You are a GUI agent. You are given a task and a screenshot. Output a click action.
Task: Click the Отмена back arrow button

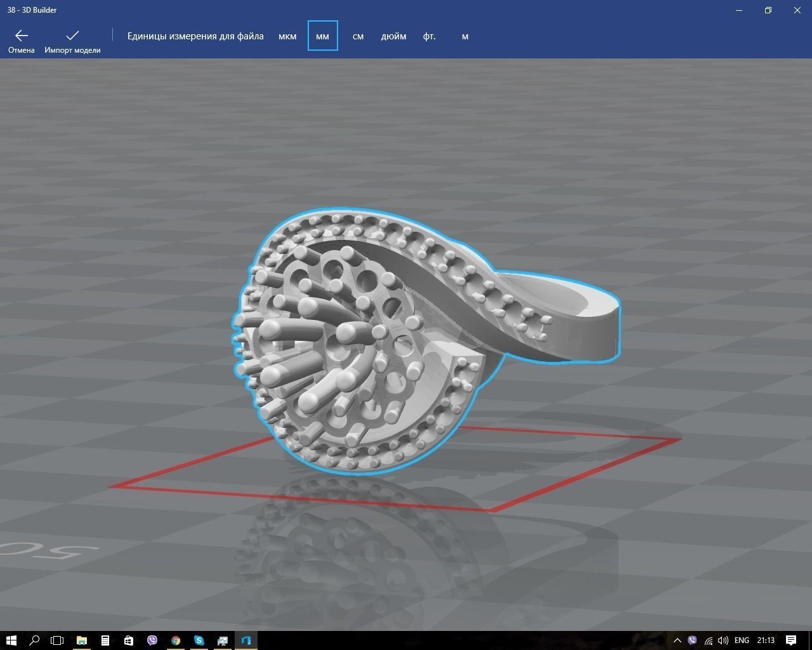pos(21,40)
